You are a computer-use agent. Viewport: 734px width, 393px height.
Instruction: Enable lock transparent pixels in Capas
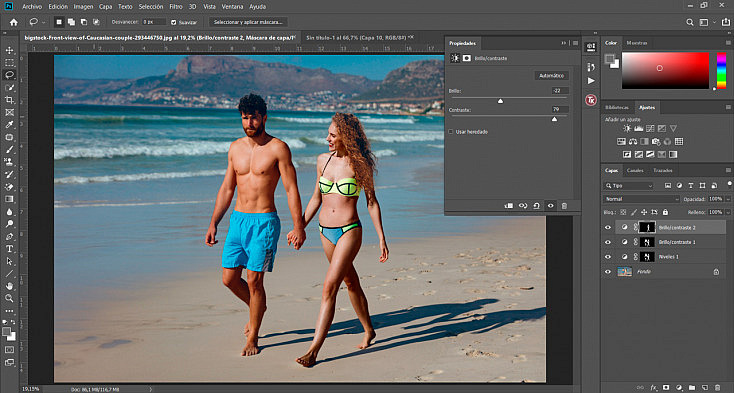pyautogui.click(x=623, y=212)
